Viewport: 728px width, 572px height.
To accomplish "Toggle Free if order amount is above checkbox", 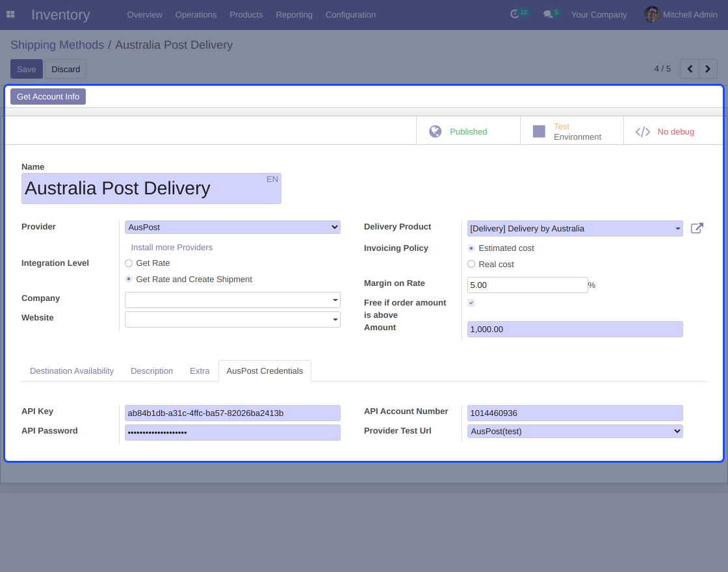I will pyautogui.click(x=471, y=303).
